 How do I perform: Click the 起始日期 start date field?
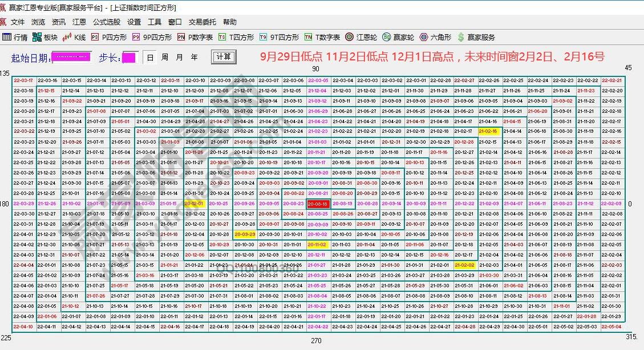click(x=71, y=58)
